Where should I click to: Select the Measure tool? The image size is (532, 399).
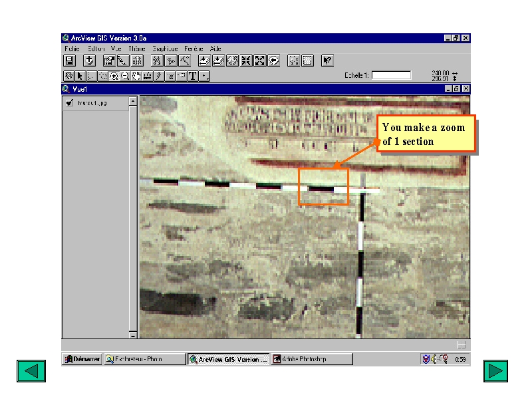coord(148,76)
